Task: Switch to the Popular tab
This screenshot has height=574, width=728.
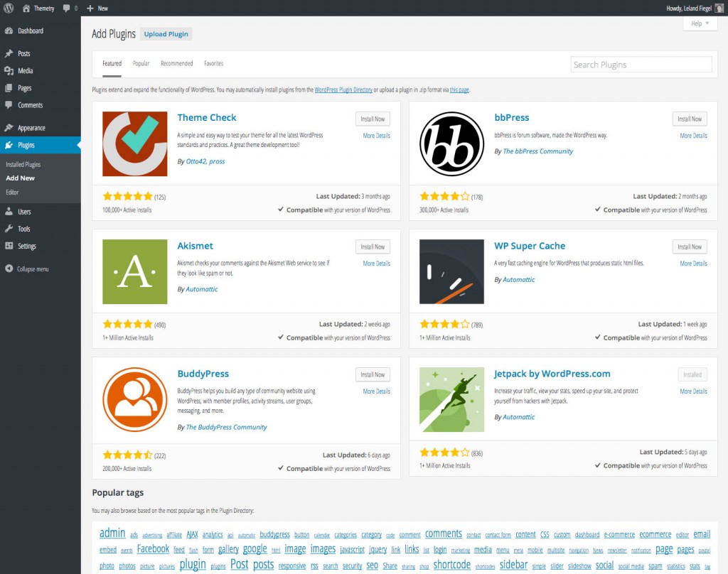Action: point(141,63)
